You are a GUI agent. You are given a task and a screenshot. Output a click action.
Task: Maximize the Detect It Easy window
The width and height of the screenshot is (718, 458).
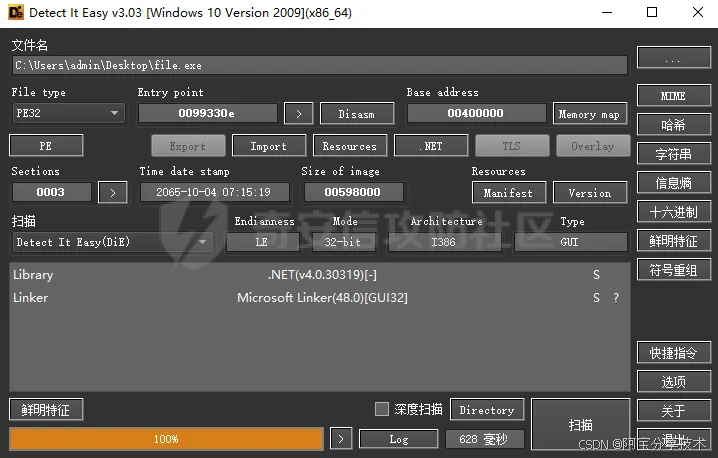click(652, 12)
